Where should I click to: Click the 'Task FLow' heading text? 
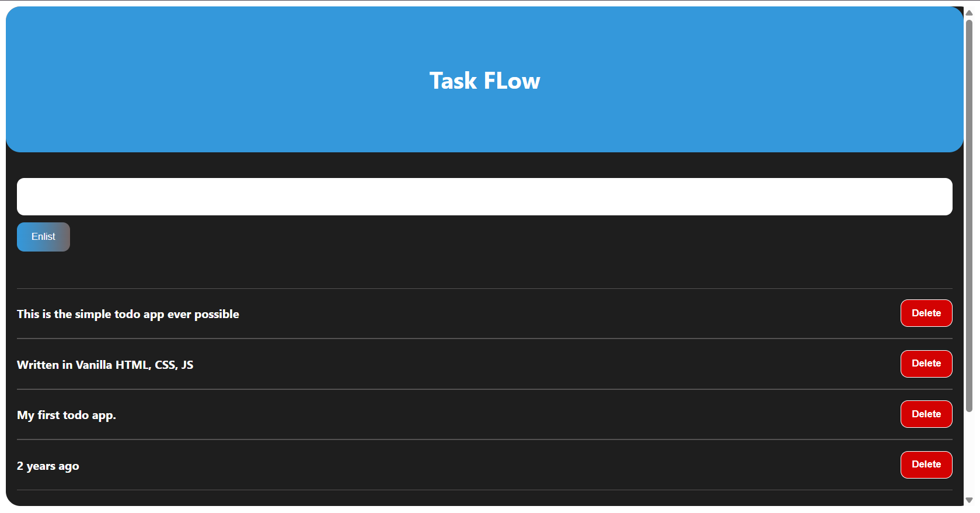[x=484, y=81]
